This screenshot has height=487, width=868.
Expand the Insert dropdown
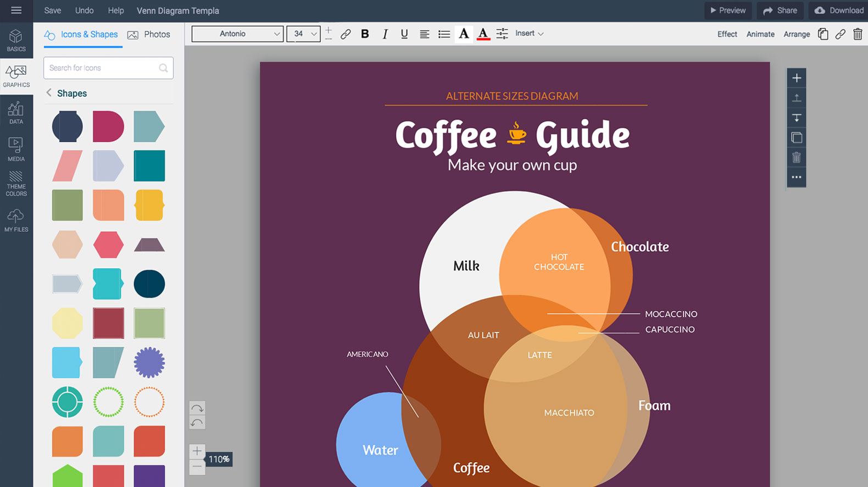pos(529,34)
